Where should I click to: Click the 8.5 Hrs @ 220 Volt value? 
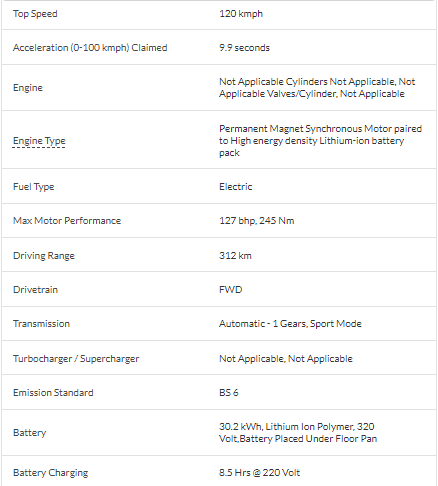tap(259, 473)
